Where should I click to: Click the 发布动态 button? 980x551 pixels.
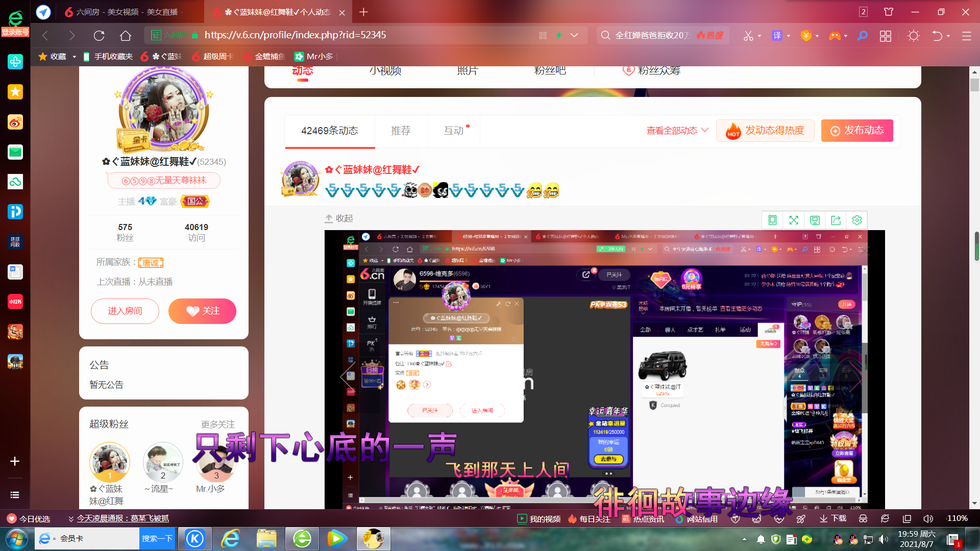tap(857, 131)
